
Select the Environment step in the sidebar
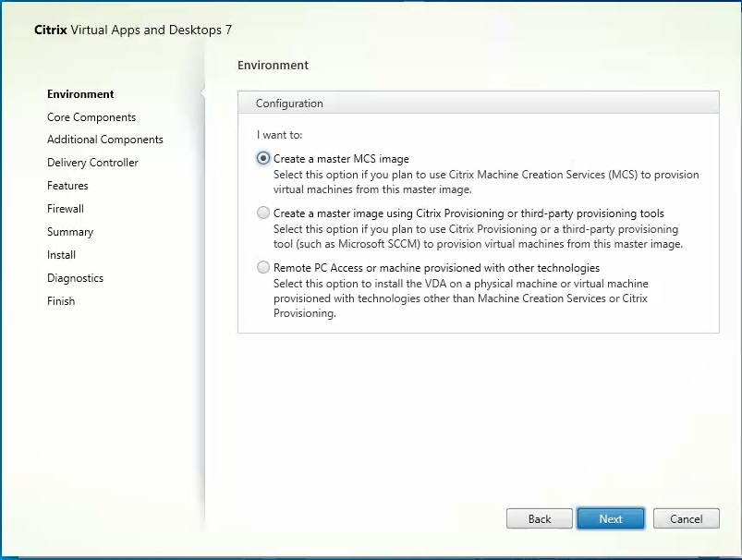tap(79, 93)
